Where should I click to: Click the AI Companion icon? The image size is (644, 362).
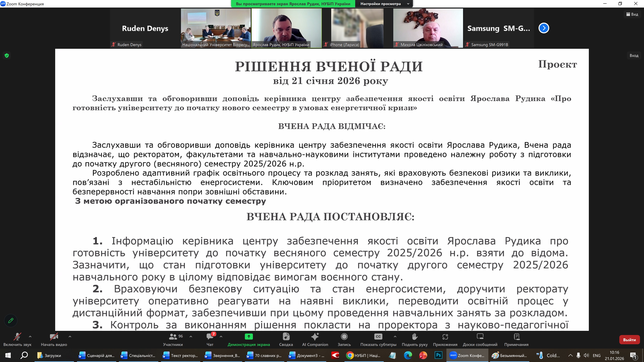[315, 337]
